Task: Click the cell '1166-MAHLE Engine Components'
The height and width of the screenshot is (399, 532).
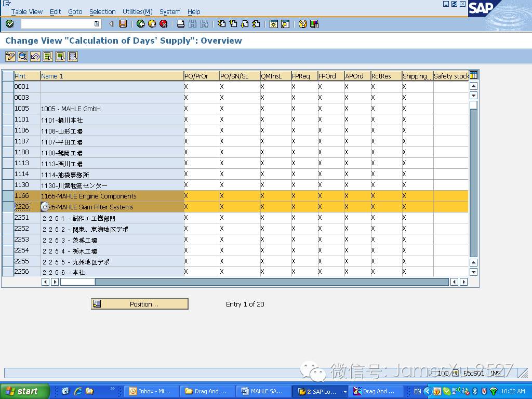Action: coord(112,196)
